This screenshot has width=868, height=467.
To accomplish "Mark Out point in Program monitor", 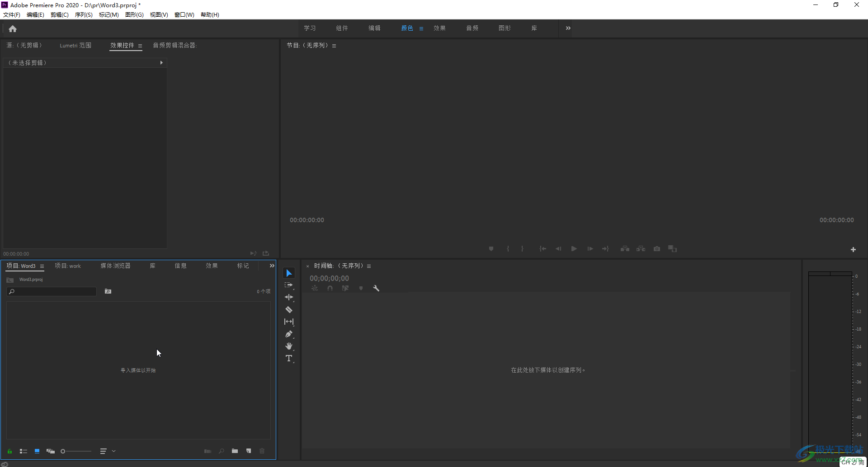I will [522, 249].
